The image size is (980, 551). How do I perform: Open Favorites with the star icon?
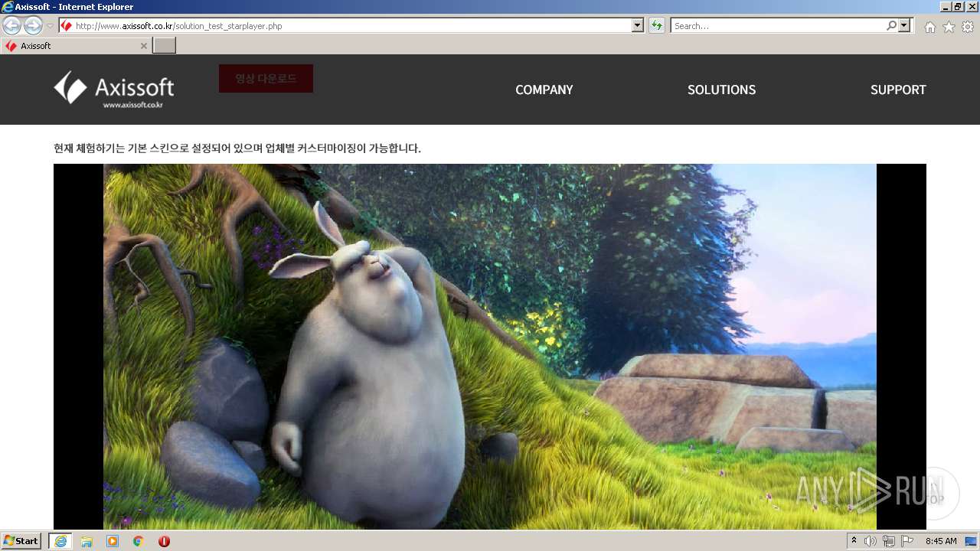click(949, 27)
